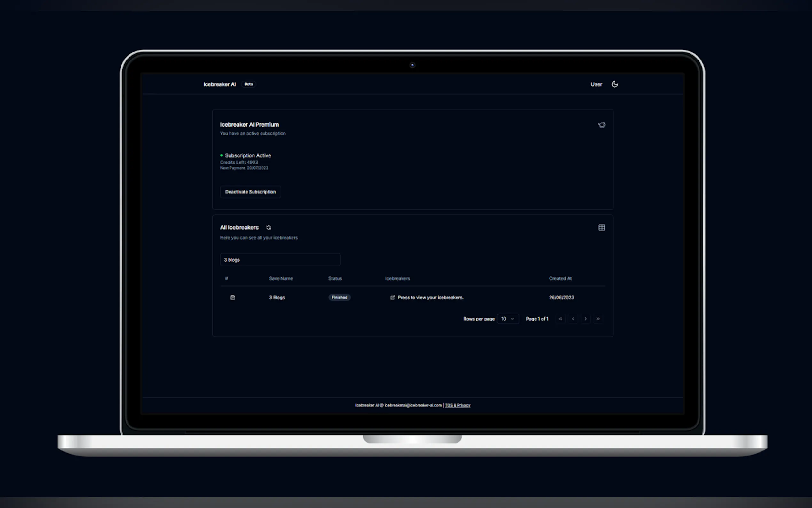Screen dimensions: 812x508
Task: Click the Finished status badge
Action: click(339, 297)
